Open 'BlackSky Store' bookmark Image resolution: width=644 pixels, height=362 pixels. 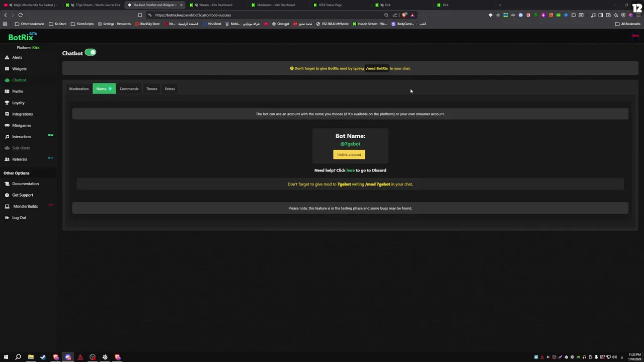(147, 24)
